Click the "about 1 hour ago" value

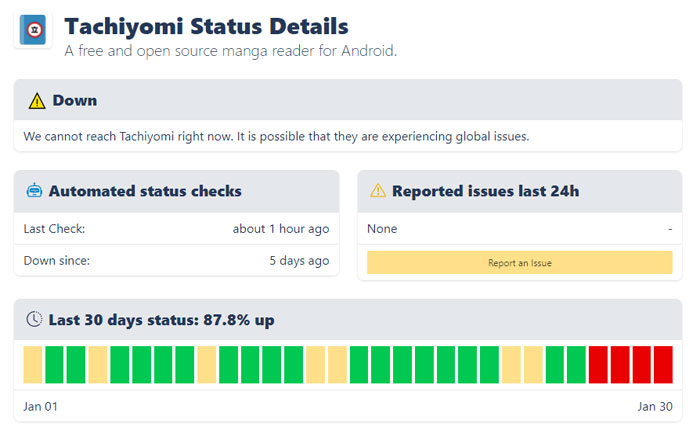pos(280,229)
